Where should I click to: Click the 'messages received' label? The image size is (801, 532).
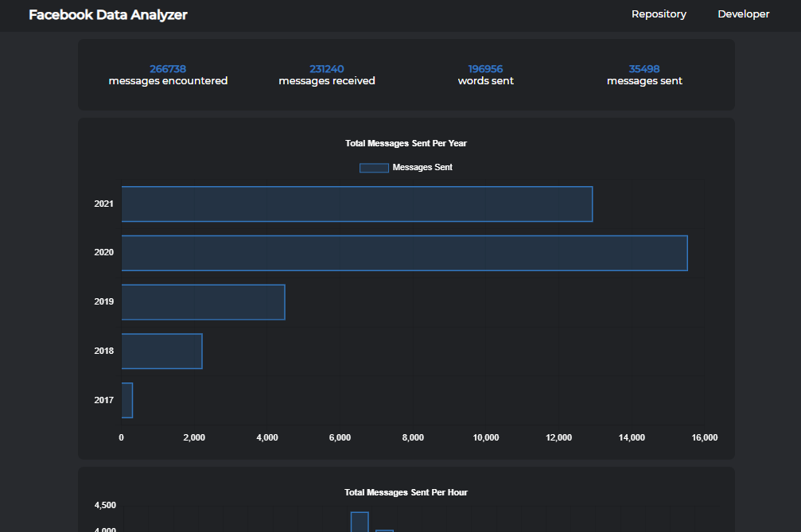(327, 80)
